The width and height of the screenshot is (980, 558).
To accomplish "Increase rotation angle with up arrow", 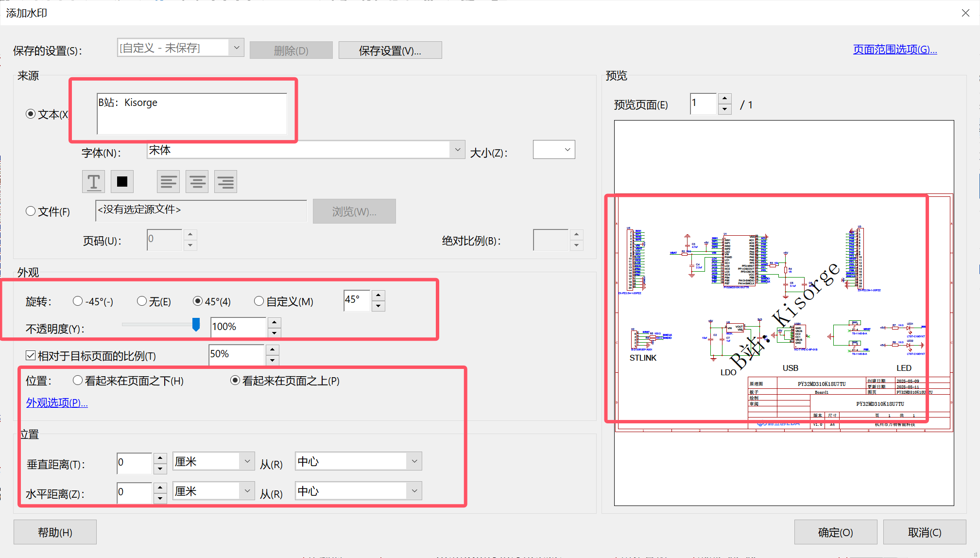I will coord(378,295).
